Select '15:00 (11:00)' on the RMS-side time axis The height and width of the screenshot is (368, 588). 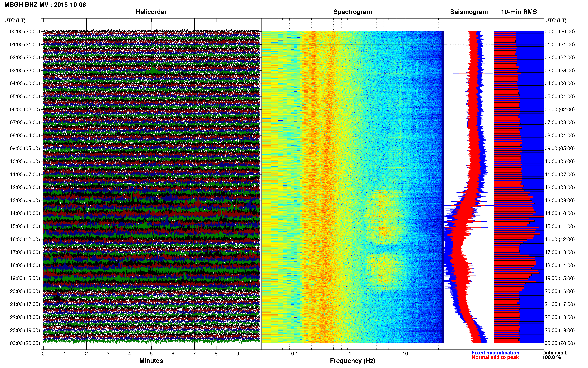(x=560, y=226)
